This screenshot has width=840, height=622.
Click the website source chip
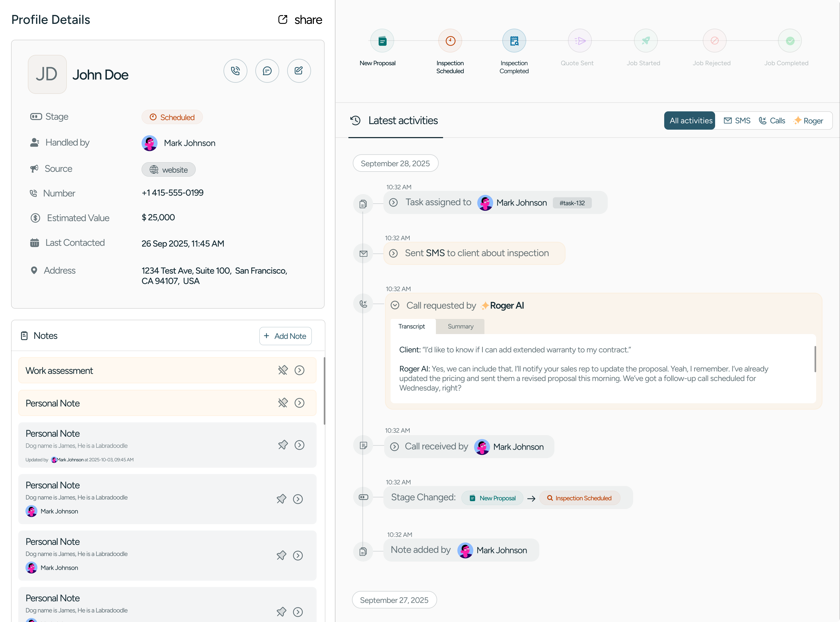click(x=169, y=170)
